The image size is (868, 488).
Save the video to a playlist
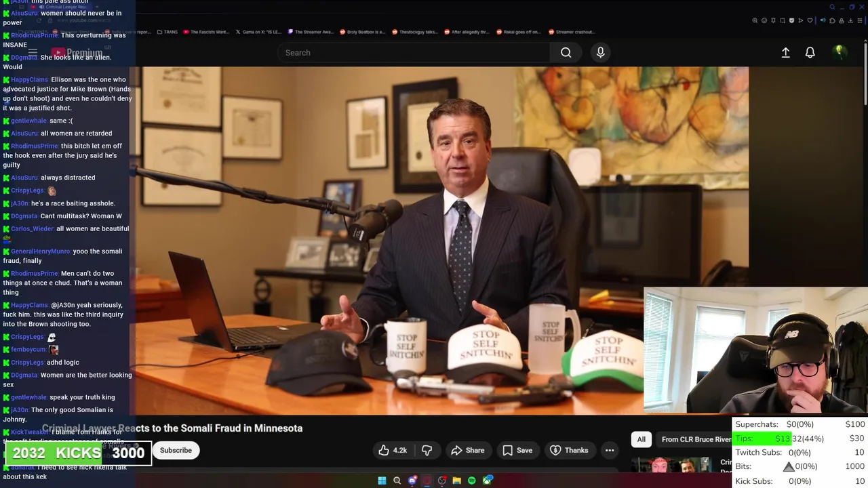[x=517, y=450]
